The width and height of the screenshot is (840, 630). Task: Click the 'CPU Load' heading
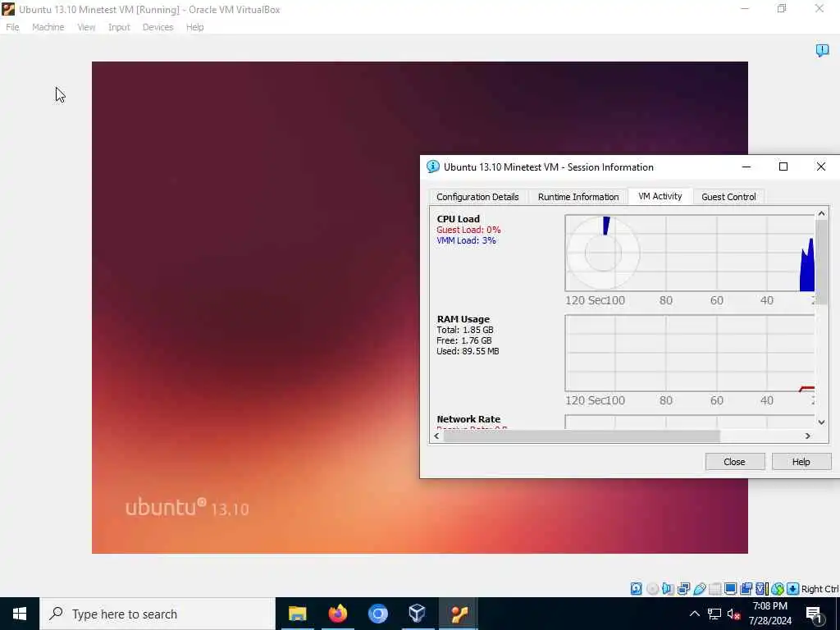click(459, 218)
